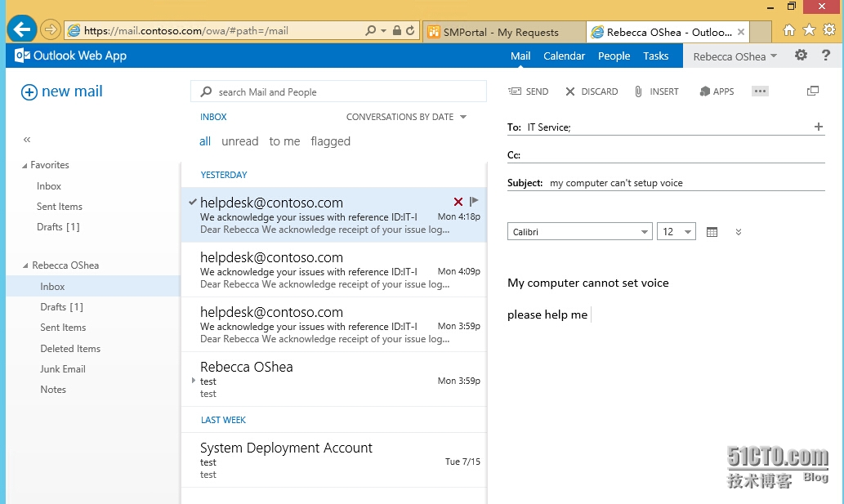Open Deleted Items folder
The width and height of the screenshot is (844, 504).
click(70, 349)
